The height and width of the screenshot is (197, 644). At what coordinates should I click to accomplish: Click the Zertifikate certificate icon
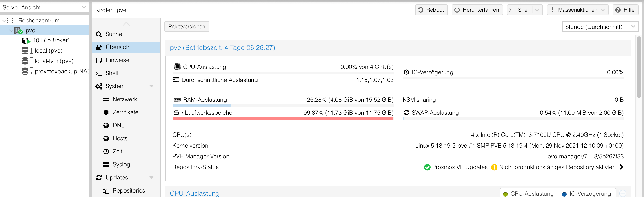pyautogui.click(x=106, y=112)
